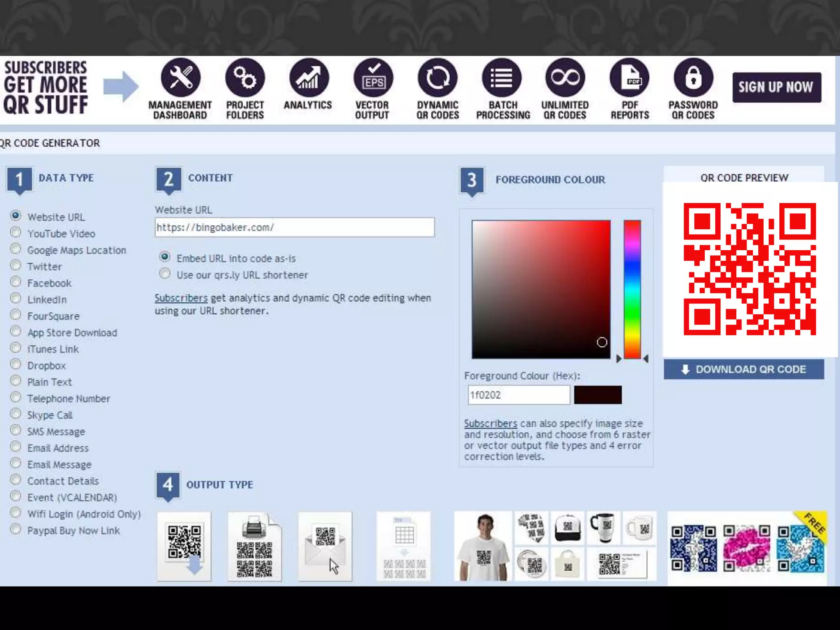
Task: Select Use our qrs.ly URL shortener
Action: [165, 274]
